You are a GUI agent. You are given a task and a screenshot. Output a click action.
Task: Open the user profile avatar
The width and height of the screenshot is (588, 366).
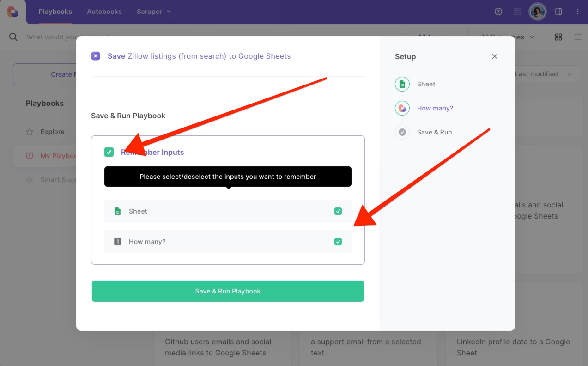click(538, 12)
